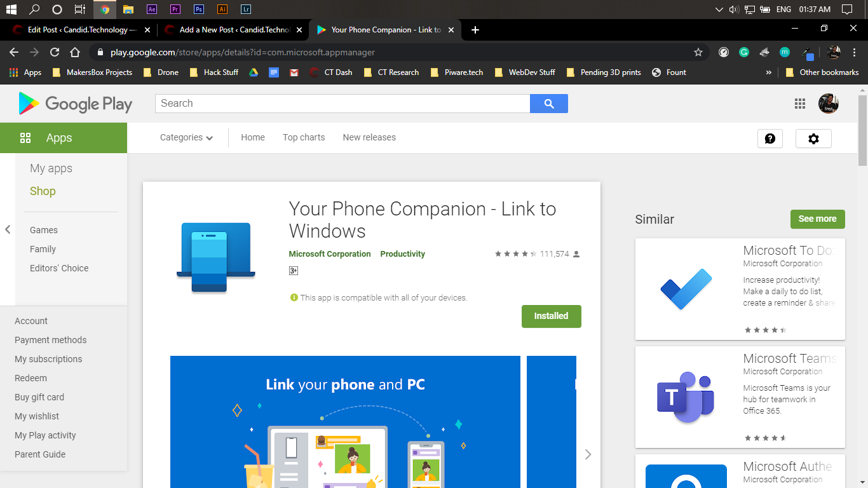
Task: Open My wishlist
Action: pos(37,416)
